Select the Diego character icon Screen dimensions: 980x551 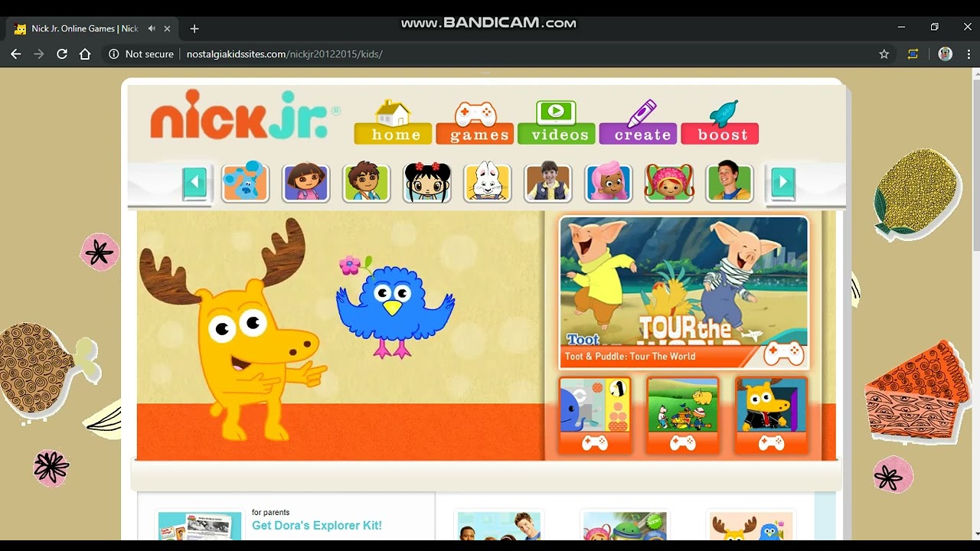(x=366, y=183)
